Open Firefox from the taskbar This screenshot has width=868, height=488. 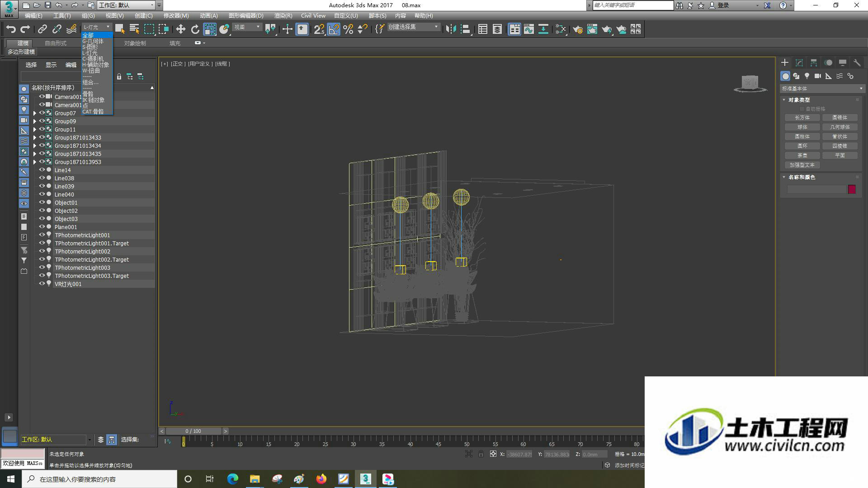(x=321, y=479)
